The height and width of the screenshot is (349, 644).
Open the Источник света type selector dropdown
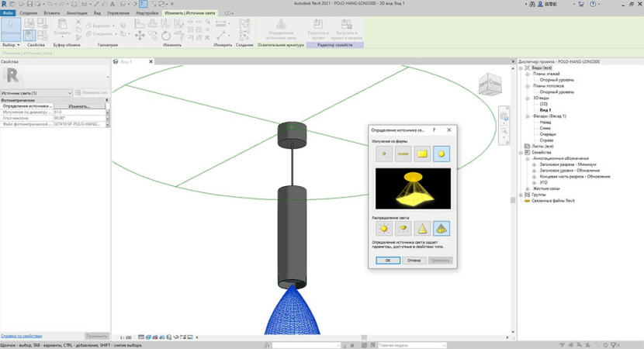[x=70, y=93]
